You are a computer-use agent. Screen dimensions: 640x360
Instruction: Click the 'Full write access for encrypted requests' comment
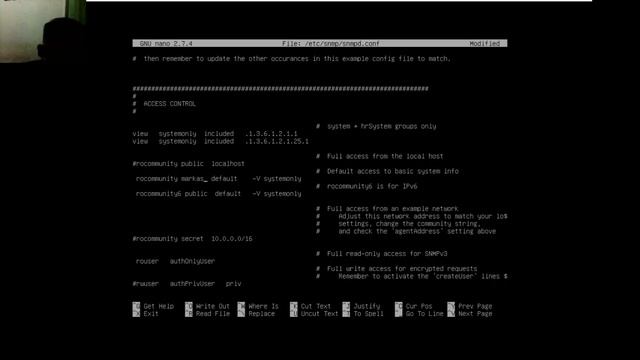coord(396,269)
